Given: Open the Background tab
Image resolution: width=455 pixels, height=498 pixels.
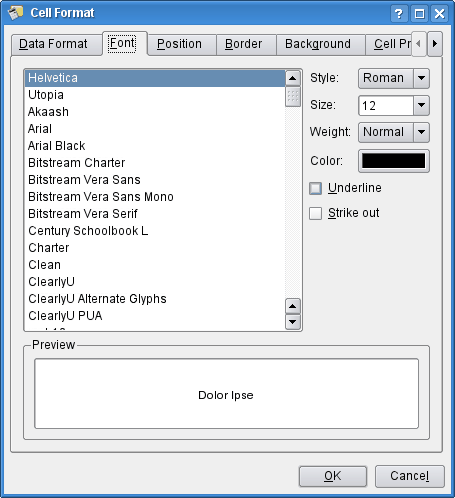Looking at the screenshot, I should [320, 44].
